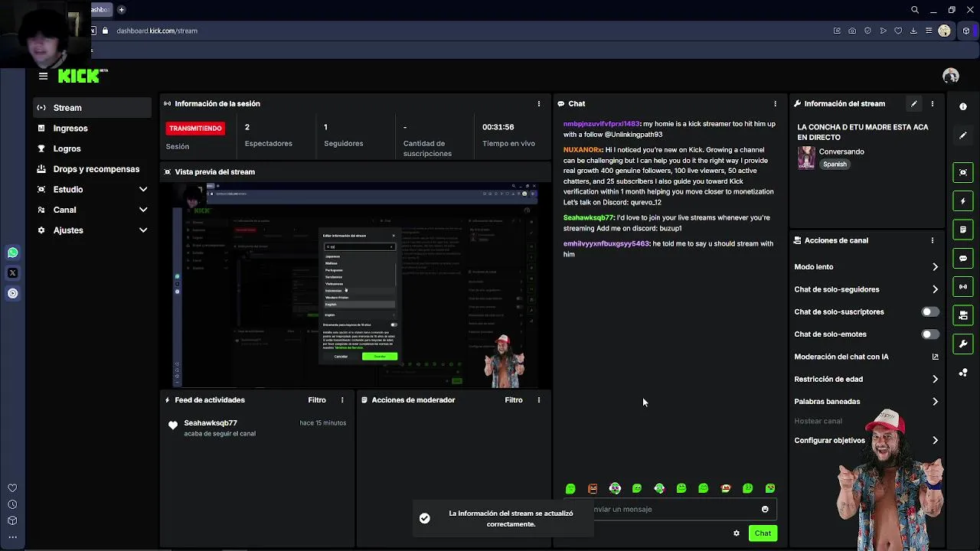This screenshot has height=551, width=980.
Task: Switch to the dashboard browser tab
Action: pos(101,10)
